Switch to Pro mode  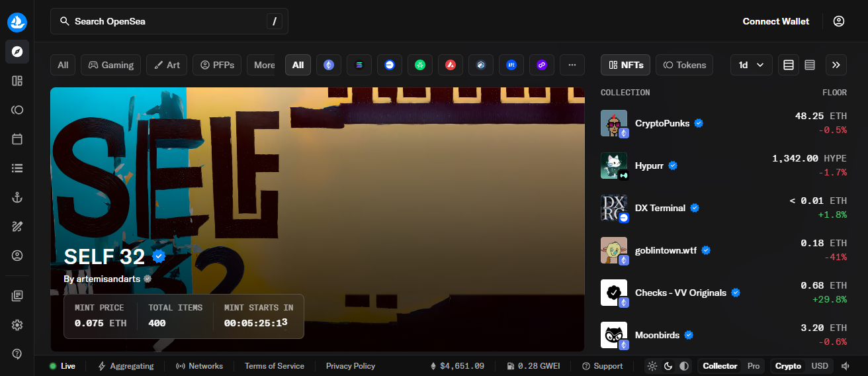[754, 366]
